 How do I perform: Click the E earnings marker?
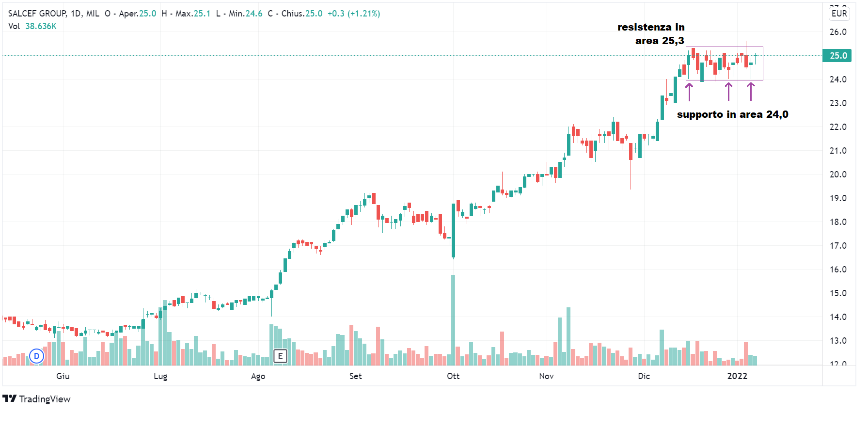pos(280,356)
